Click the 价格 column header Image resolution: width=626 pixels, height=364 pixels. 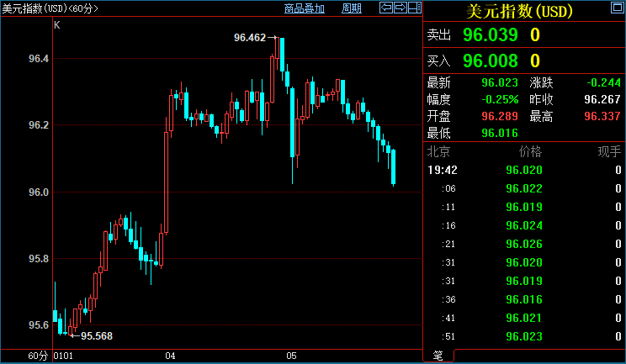[530, 152]
